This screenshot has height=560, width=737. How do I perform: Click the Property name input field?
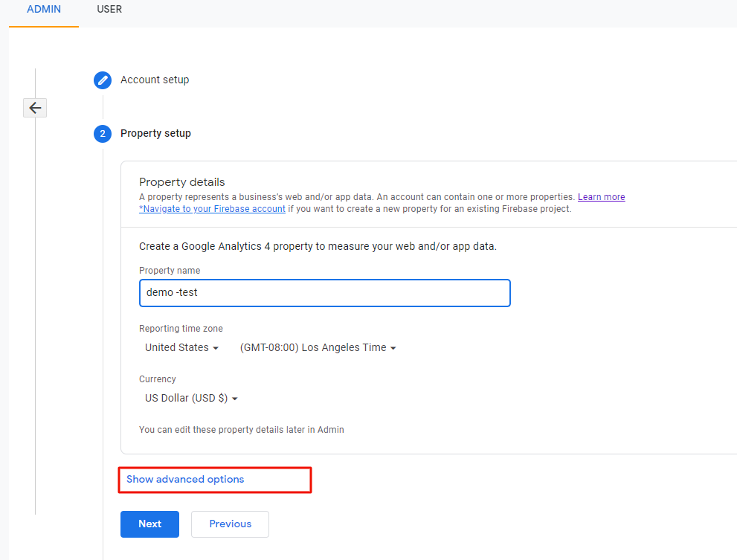(x=325, y=293)
